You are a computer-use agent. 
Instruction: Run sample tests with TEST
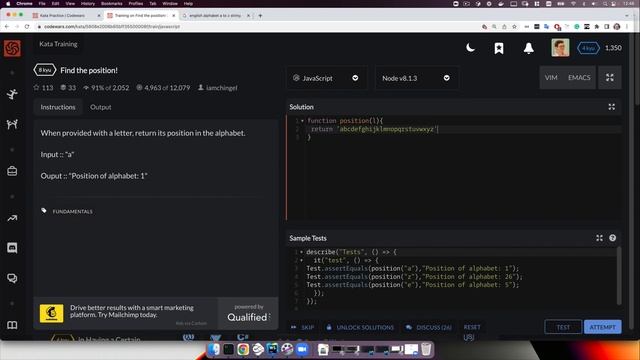click(x=563, y=327)
